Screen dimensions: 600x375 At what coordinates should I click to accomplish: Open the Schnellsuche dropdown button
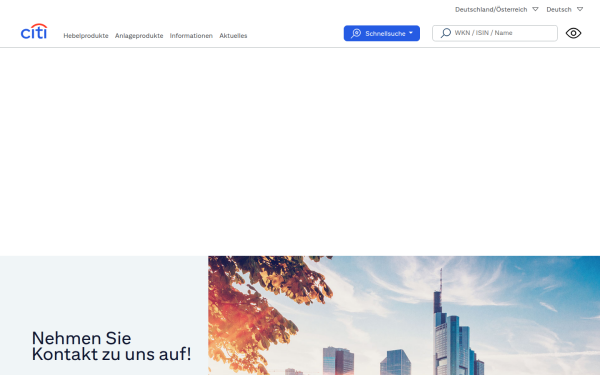click(x=382, y=33)
